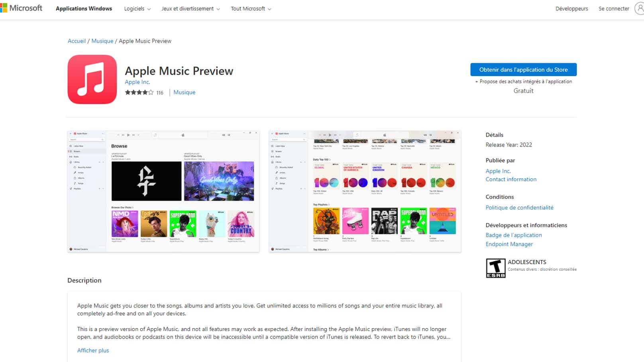The image size is (644, 362).
Task: Open the Tout Microsoft dropdown
Action: point(251,8)
